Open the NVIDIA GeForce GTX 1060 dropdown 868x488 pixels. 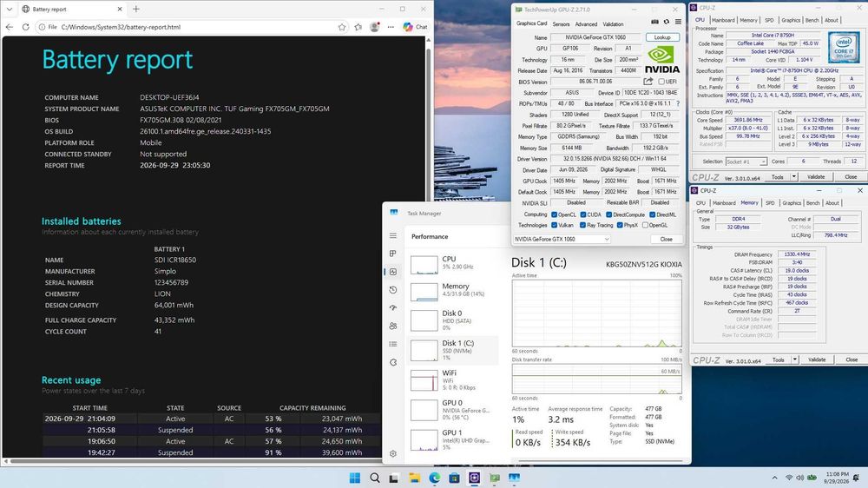(562, 240)
